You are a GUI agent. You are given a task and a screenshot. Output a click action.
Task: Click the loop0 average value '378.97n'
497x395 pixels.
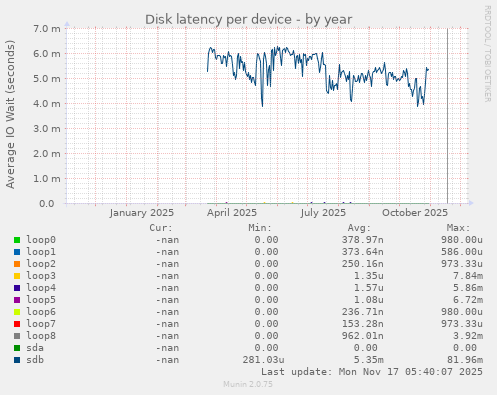363,240
